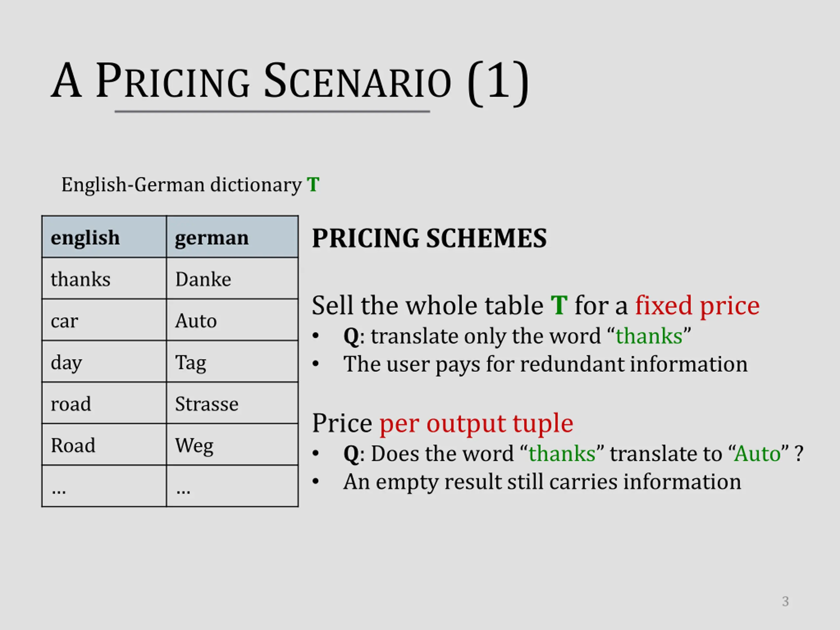Click the "PRICING SCHEMES" heading
This screenshot has height=630, width=840.
click(x=430, y=238)
